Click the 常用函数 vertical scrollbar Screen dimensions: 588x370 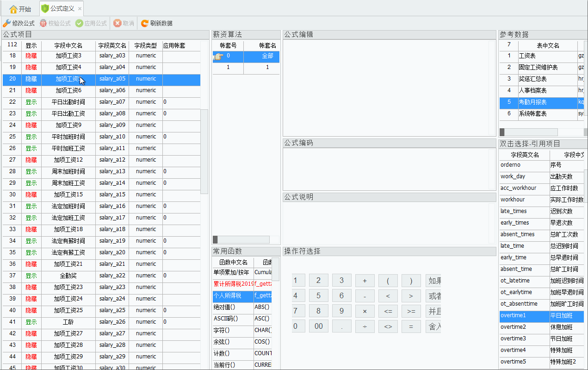click(x=275, y=269)
